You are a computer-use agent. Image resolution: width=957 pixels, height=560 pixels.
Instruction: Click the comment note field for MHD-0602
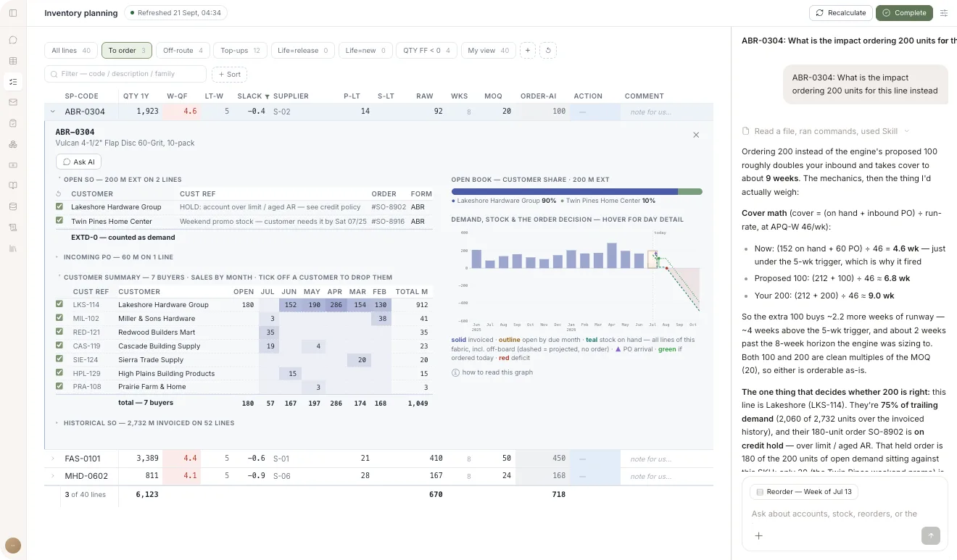[x=666, y=476]
